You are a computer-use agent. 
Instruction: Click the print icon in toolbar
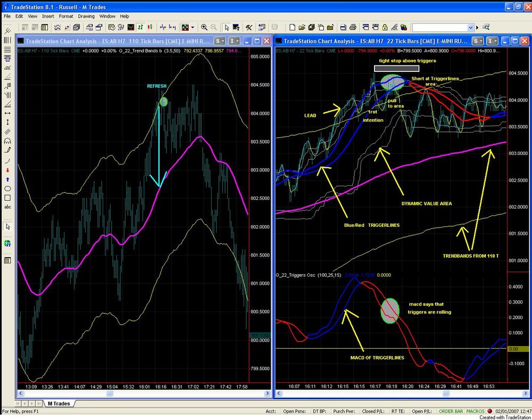click(353, 28)
